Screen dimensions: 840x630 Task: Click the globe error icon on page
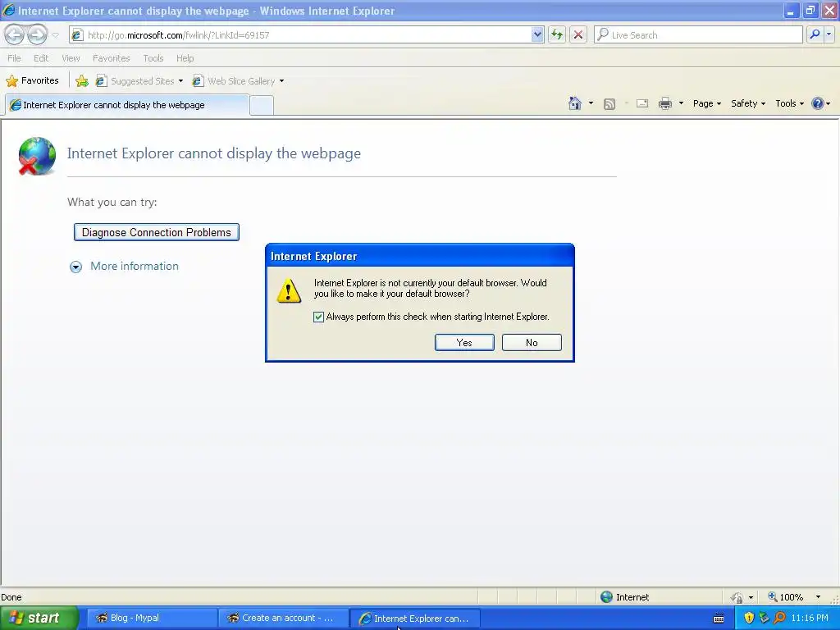(36, 156)
